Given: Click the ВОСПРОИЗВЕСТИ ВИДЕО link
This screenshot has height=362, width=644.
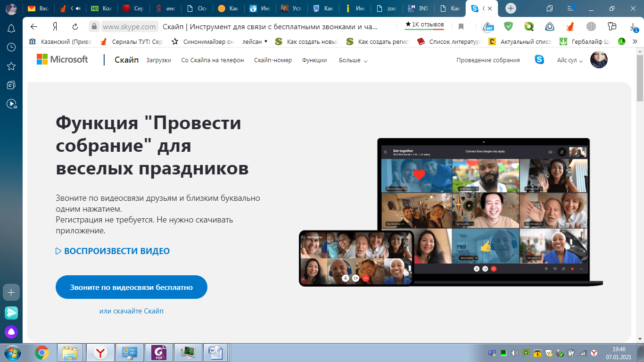Looking at the screenshot, I should pos(113,251).
